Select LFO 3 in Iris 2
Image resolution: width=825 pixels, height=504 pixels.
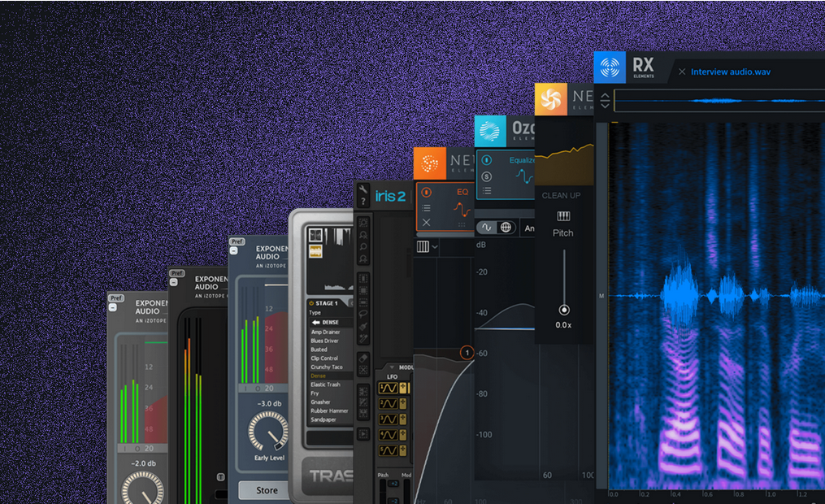389,419
